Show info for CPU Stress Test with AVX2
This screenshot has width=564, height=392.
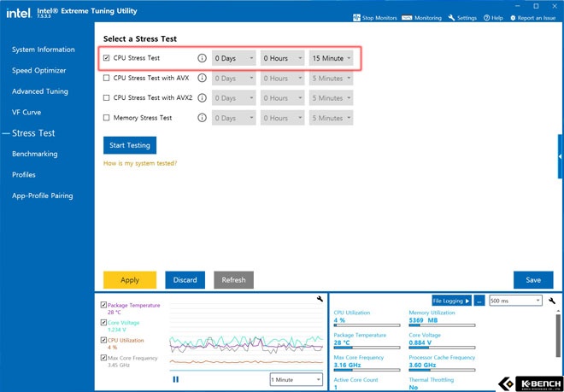pyautogui.click(x=203, y=98)
